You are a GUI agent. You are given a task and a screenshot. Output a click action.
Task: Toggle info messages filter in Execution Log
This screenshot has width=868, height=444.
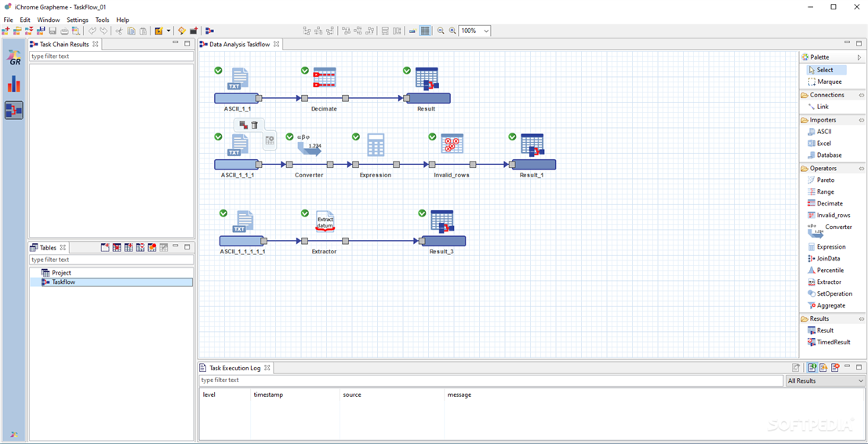[812, 367]
